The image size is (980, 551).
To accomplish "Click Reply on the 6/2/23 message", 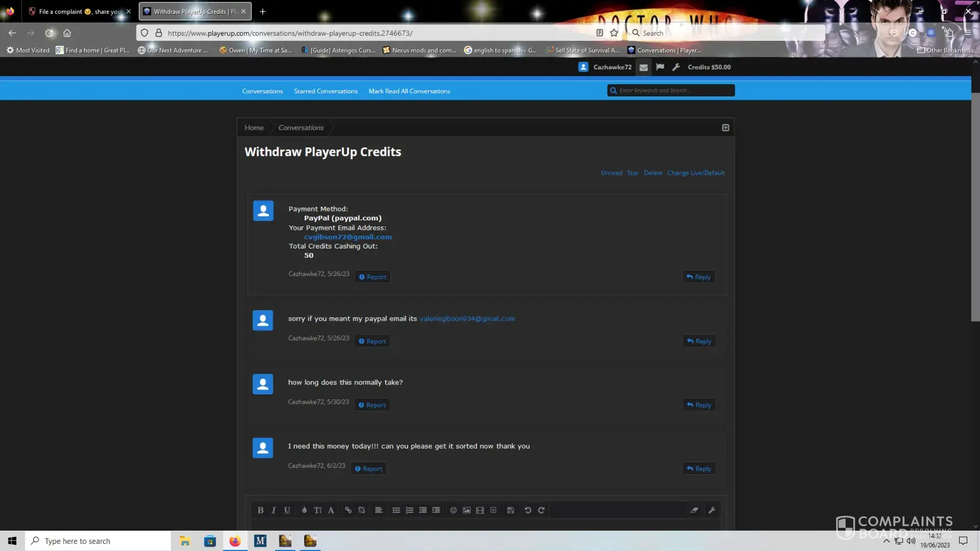I will click(699, 469).
